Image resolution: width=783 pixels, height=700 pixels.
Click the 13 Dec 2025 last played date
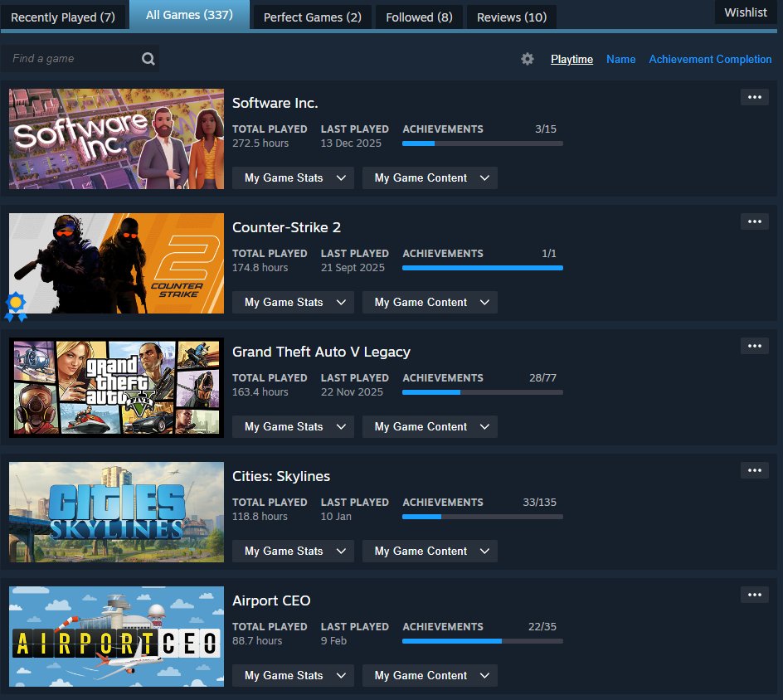(x=351, y=143)
